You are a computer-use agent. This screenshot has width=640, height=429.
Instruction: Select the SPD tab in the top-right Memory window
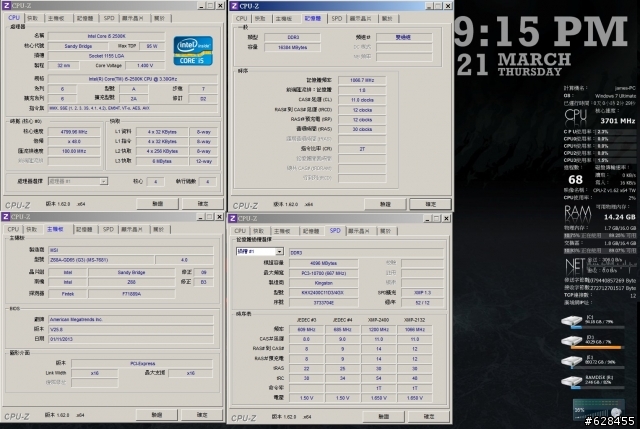(x=337, y=19)
